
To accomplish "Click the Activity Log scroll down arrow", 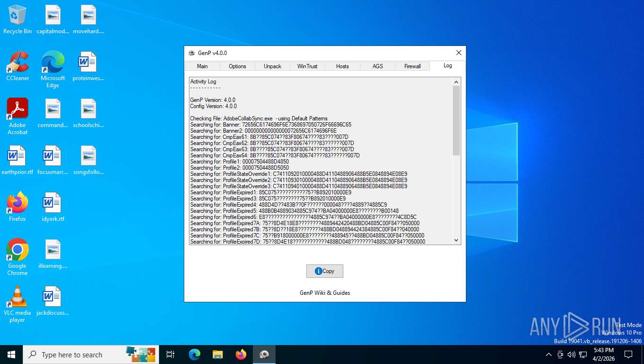I will pos(456,240).
